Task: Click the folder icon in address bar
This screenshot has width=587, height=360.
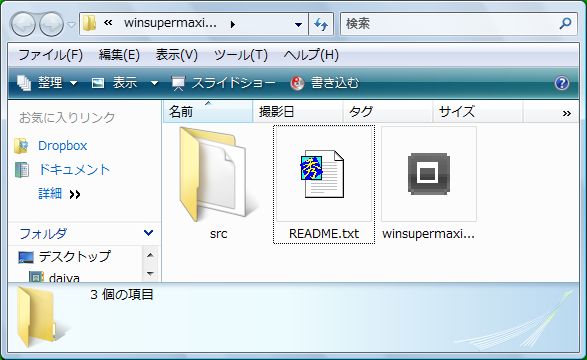Action: [89, 23]
